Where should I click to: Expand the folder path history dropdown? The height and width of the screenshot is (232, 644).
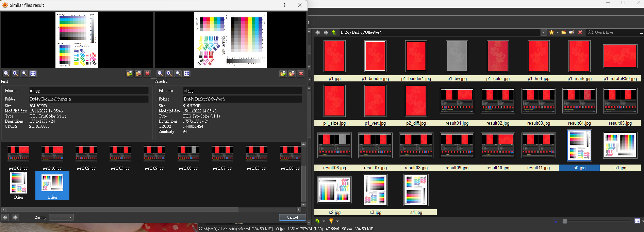tap(543, 32)
